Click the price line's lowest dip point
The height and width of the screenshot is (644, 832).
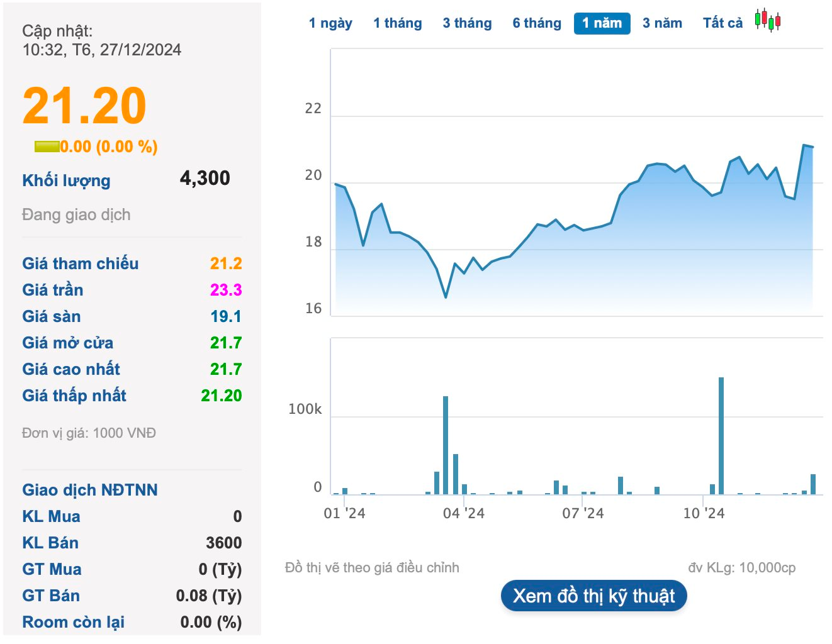click(446, 297)
